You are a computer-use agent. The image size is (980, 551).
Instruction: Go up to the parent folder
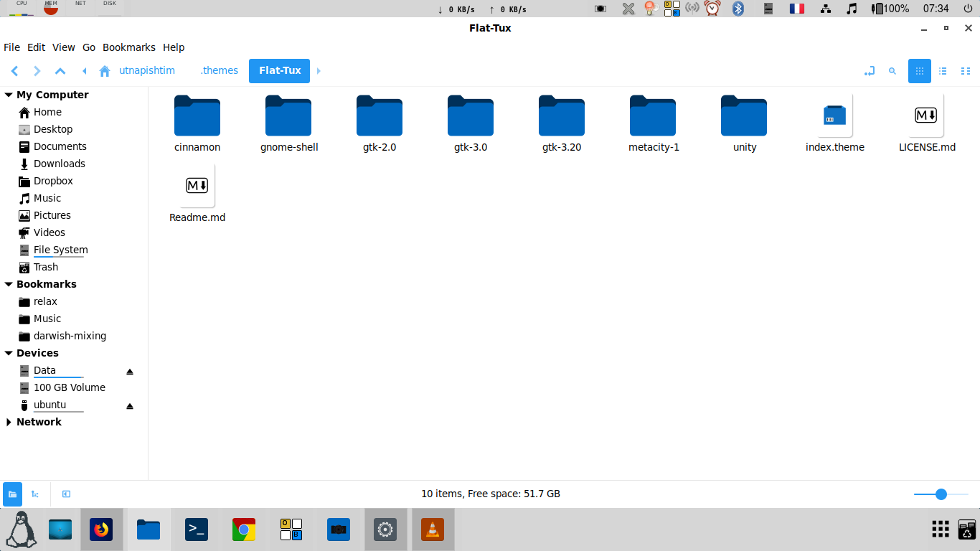click(60, 71)
